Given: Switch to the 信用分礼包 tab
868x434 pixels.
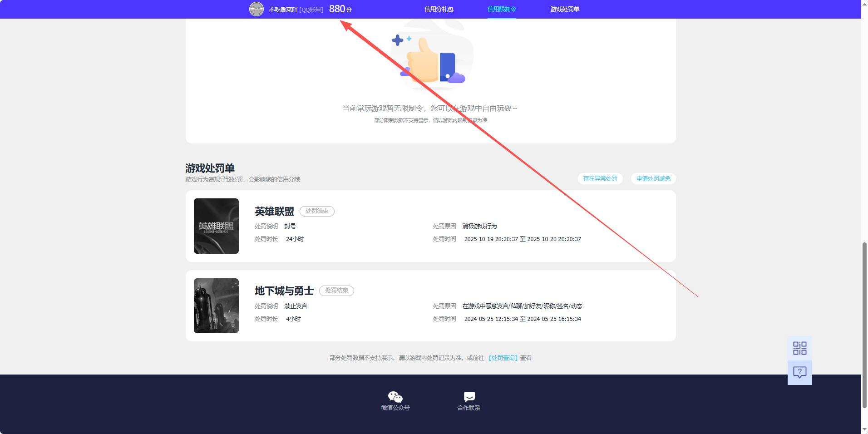Looking at the screenshot, I should coord(439,9).
